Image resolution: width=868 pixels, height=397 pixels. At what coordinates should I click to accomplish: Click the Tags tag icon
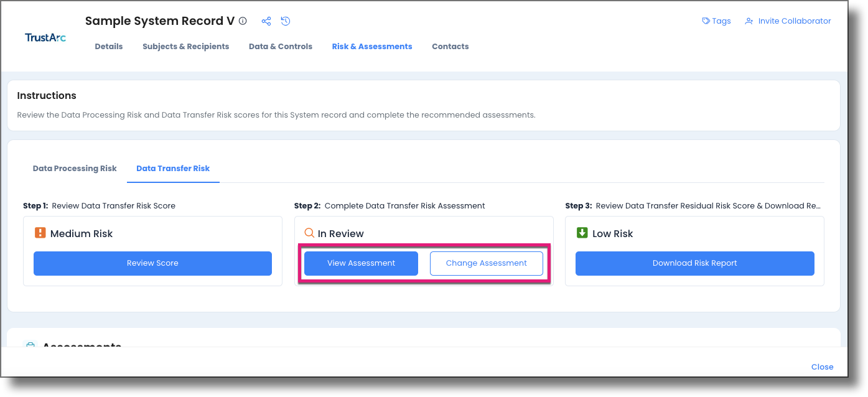point(706,21)
